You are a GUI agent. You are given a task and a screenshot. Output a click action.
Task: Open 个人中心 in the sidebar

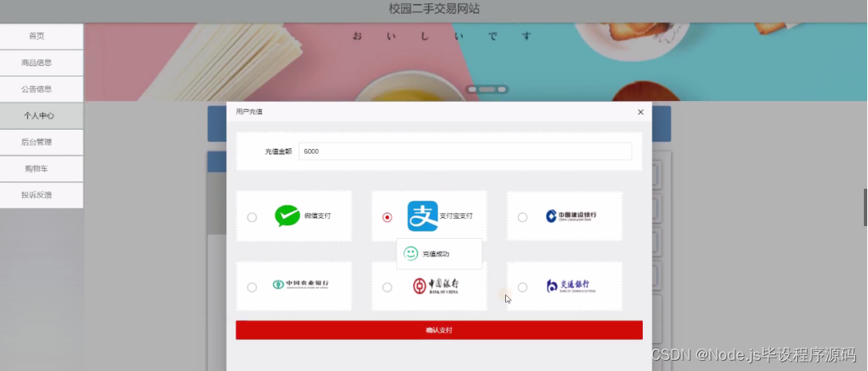41,115
